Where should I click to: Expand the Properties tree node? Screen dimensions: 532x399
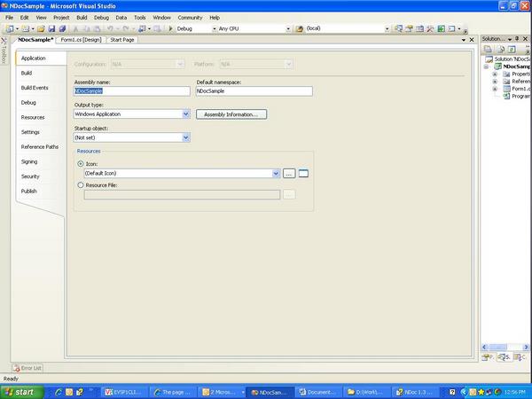[495, 74]
